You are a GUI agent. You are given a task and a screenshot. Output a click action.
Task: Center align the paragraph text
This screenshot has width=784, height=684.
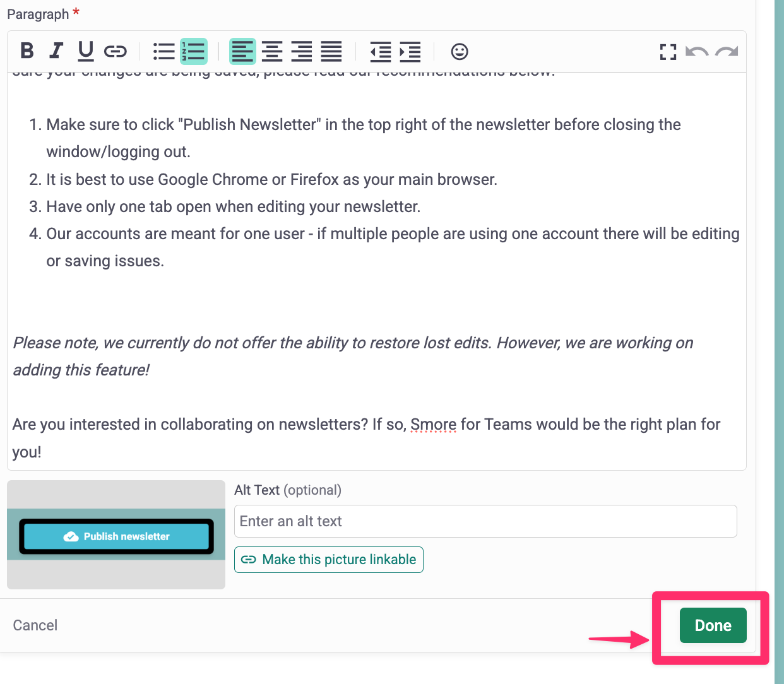[x=272, y=51]
